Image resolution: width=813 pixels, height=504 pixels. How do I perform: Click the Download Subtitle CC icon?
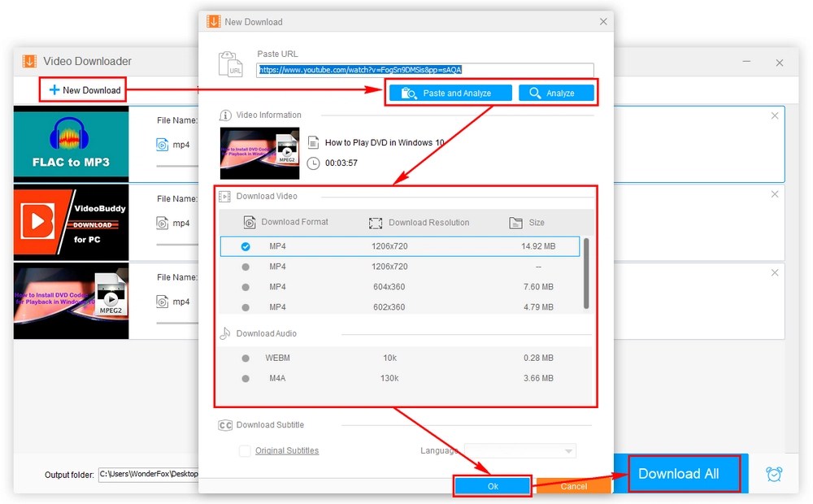click(x=225, y=424)
